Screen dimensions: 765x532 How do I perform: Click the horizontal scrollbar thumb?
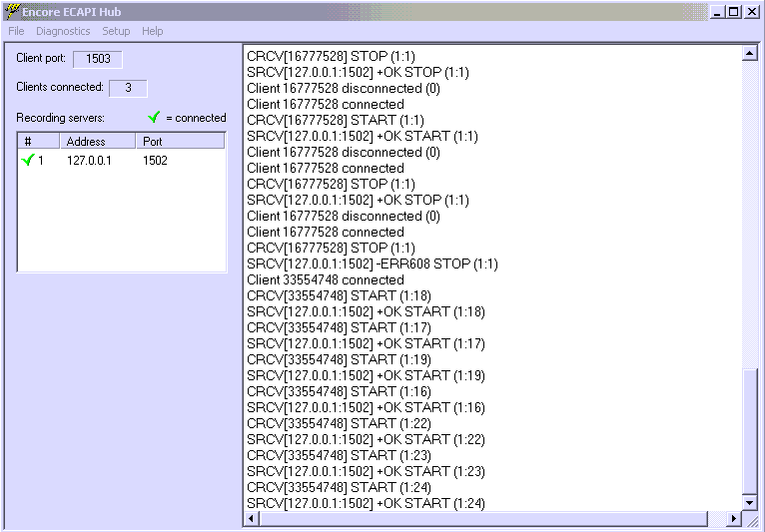point(483,518)
